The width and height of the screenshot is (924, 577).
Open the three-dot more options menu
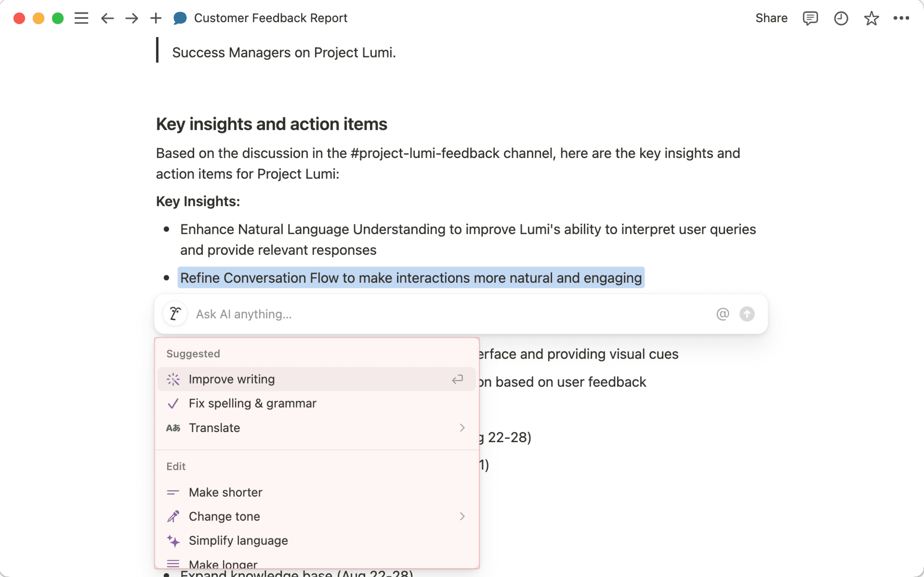(x=901, y=18)
